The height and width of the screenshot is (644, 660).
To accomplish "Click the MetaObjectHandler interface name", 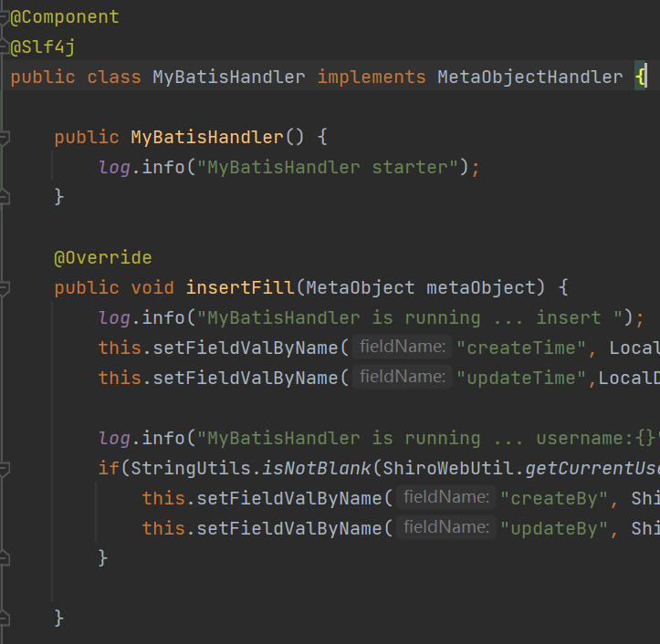I will pos(529,78).
